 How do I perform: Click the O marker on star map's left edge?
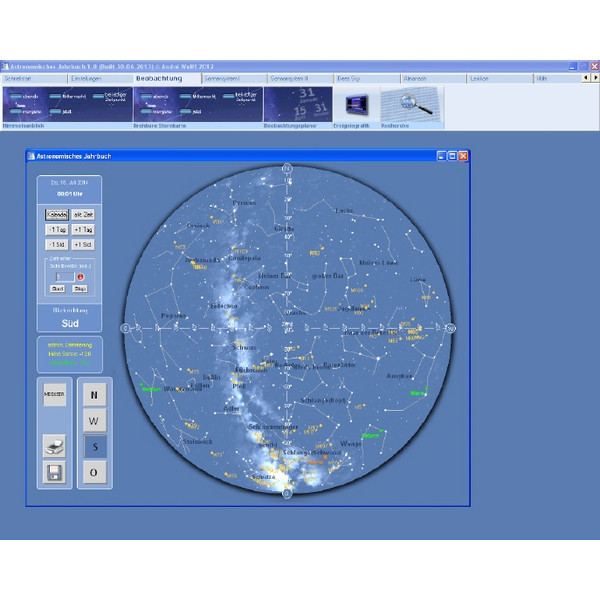[x=125, y=328]
